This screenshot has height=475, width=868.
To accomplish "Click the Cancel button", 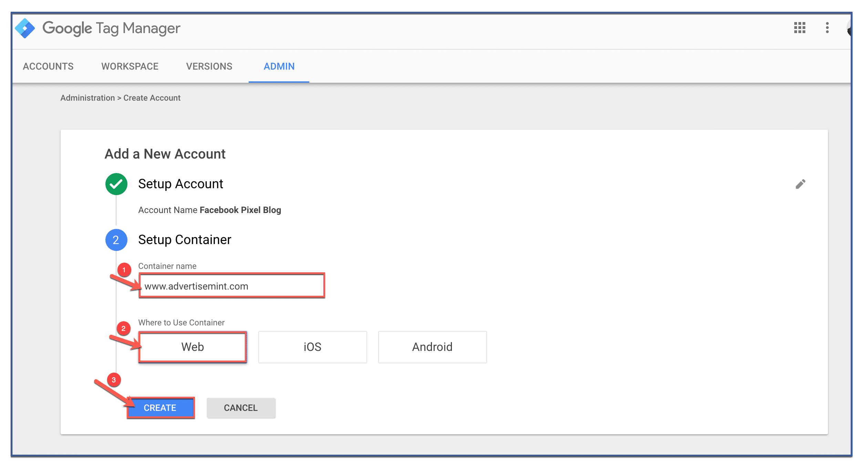I will [x=241, y=408].
